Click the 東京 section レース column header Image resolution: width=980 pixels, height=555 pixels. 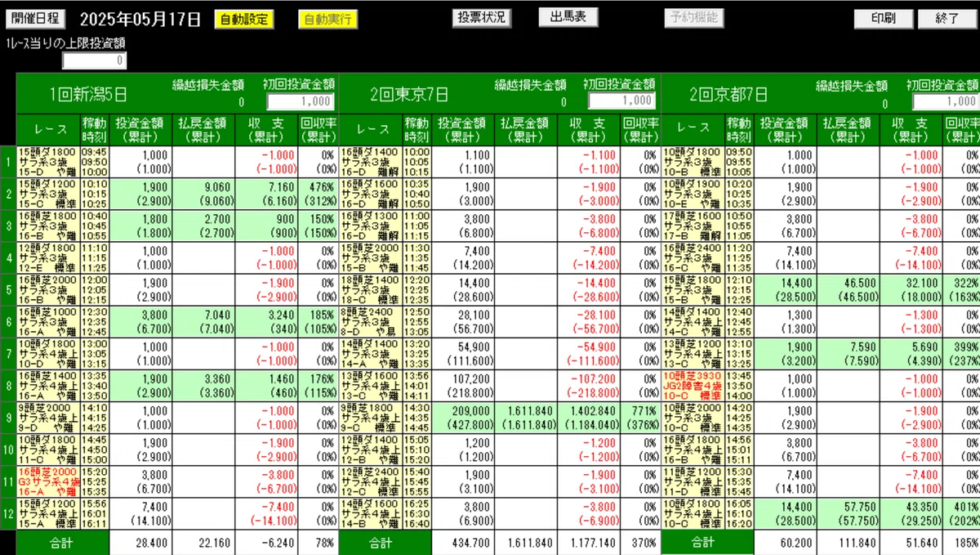pyautogui.click(x=371, y=130)
